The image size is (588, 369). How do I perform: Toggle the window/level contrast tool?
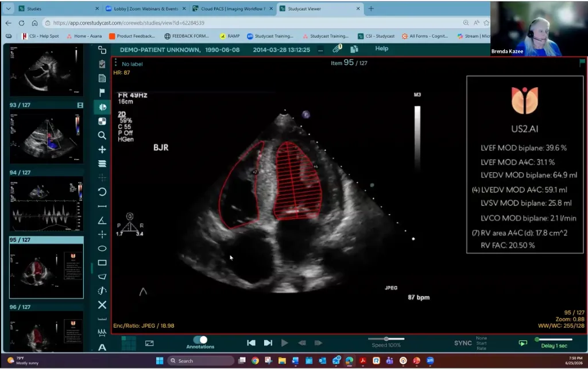pyautogui.click(x=102, y=107)
